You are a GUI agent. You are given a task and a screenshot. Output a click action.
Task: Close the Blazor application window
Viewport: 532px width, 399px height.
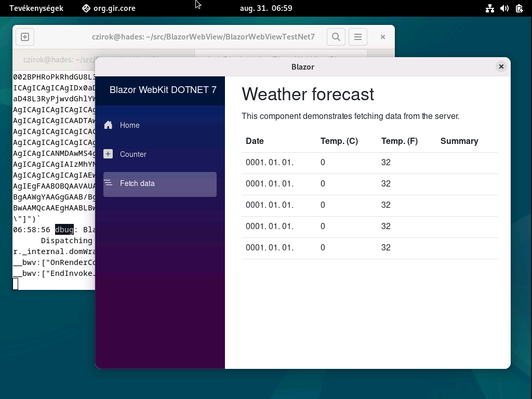click(x=501, y=66)
